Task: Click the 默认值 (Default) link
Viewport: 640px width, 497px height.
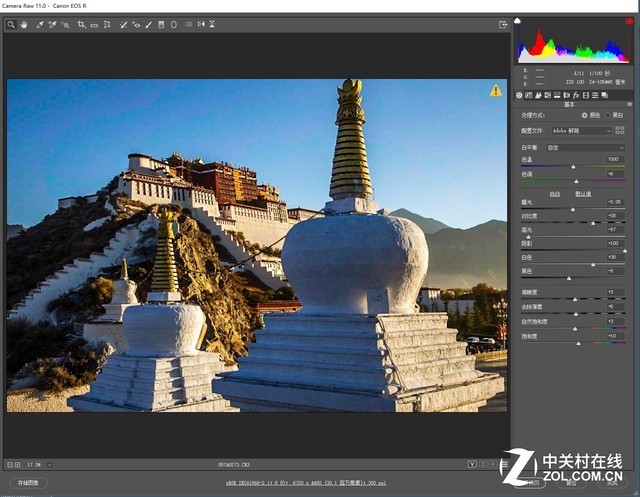Action: pyautogui.click(x=583, y=194)
